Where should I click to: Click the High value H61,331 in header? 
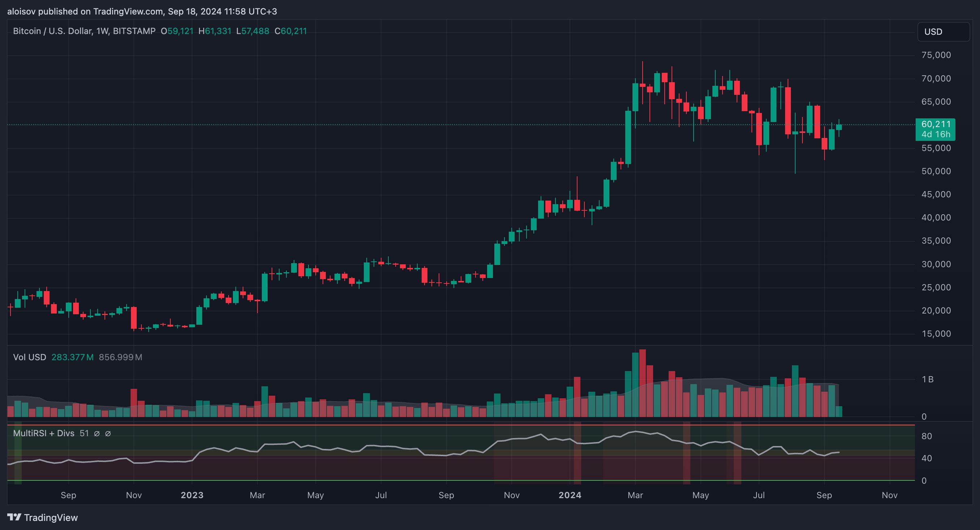[214, 31]
